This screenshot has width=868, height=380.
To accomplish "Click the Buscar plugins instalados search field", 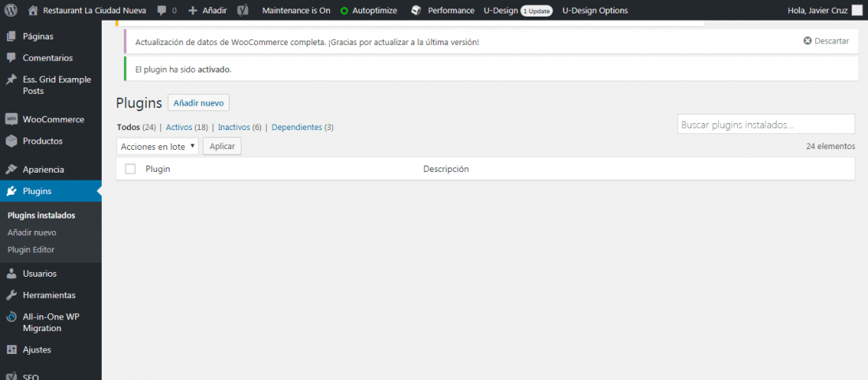I will coord(766,125).
